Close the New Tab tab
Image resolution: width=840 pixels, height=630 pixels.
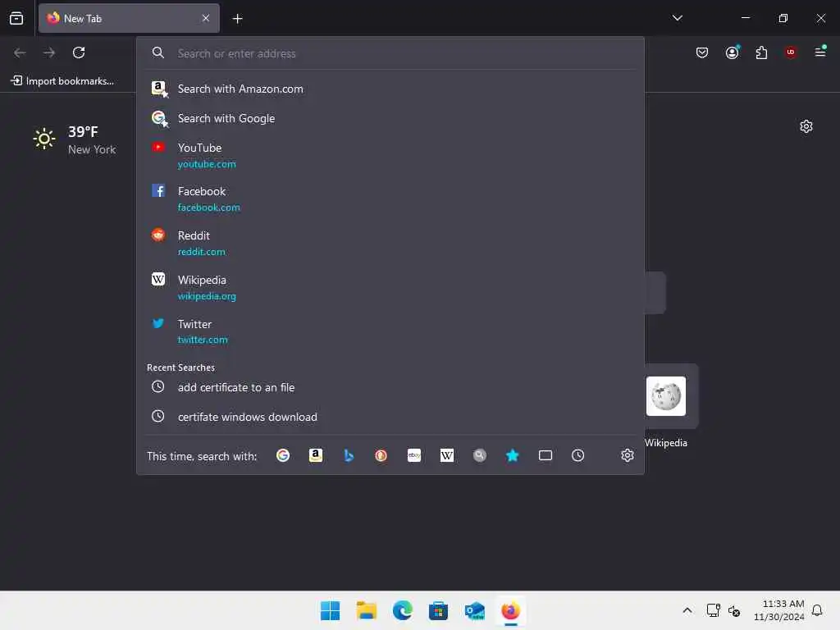206,18
